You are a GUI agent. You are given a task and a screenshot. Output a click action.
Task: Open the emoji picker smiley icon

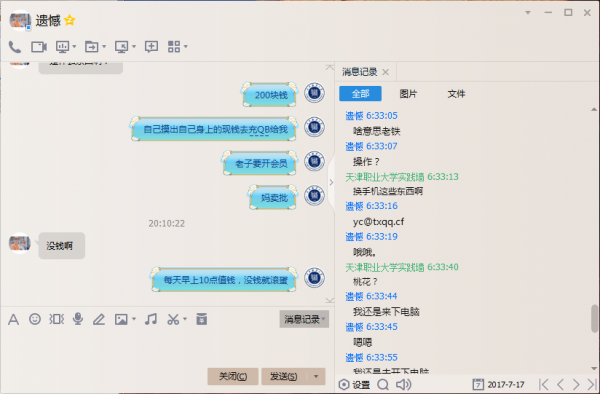[x=35, y=319]
